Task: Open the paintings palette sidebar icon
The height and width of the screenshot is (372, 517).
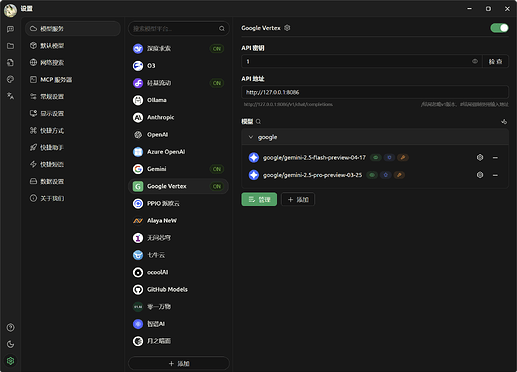Action: click(10, 79)
